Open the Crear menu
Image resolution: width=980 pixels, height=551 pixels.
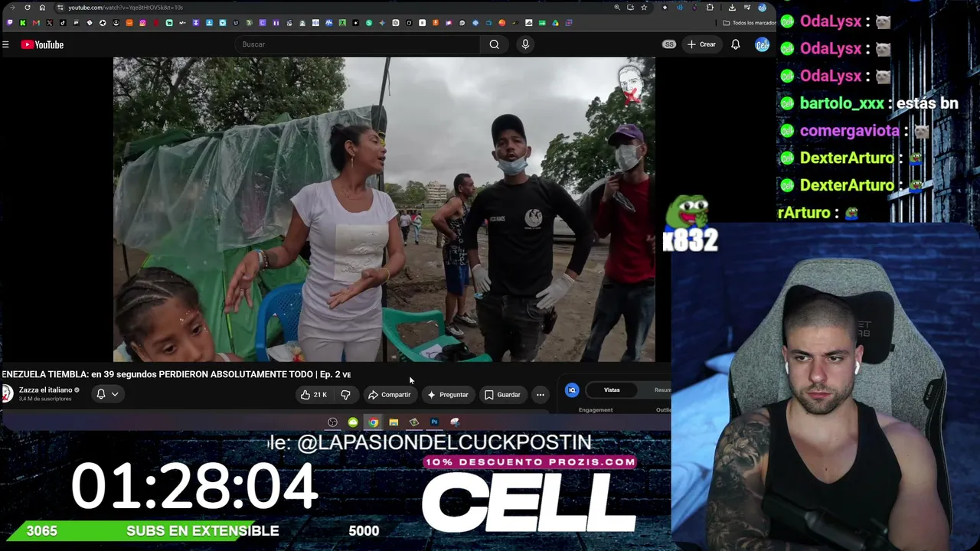click(701, 44)
